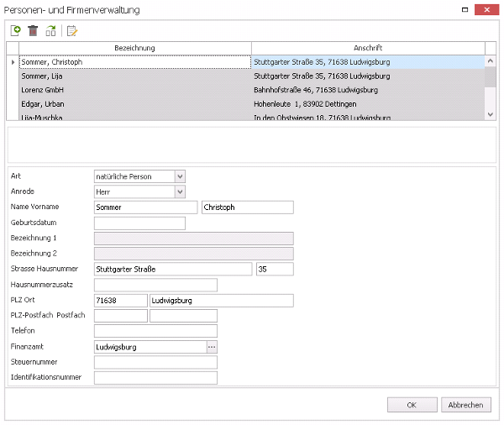Open the Anrede dropdown arrow
The height and width of the screenshot is (425, 504).
tap(180, 192)
